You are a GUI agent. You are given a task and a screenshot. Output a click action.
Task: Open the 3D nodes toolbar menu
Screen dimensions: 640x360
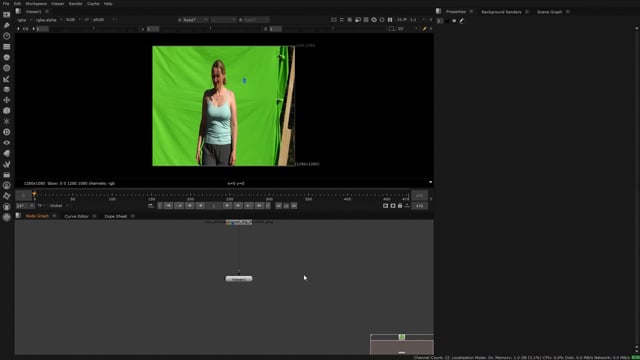point(7,111)
